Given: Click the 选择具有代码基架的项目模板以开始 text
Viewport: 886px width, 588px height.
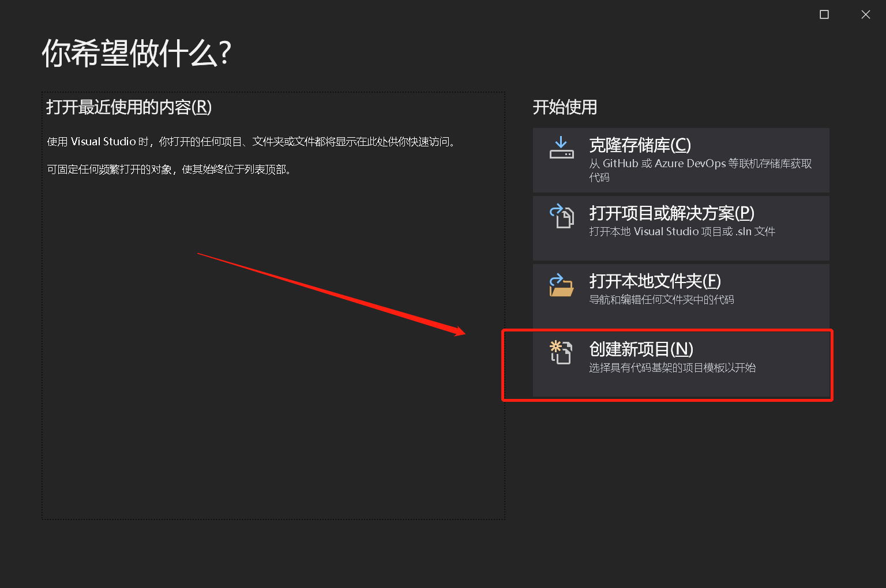Looking at the screenshot, I should (673, 367).
